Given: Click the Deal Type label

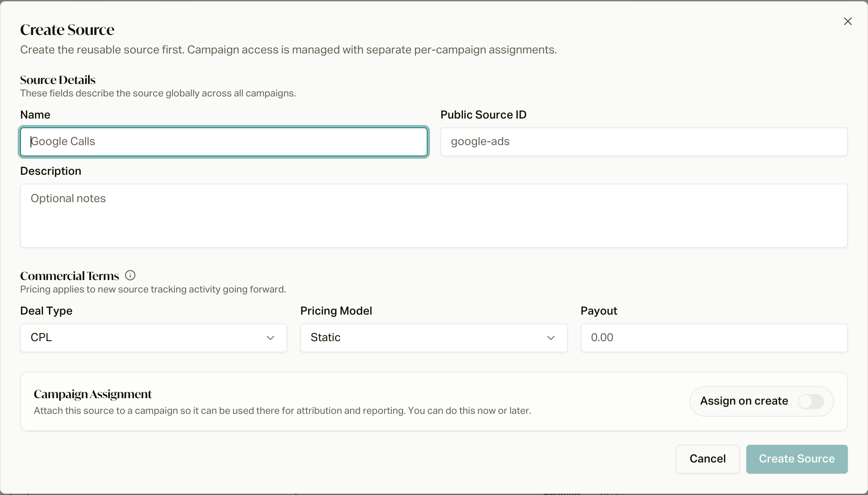Looking at the screenshot, I should click(x=46, y=311).
